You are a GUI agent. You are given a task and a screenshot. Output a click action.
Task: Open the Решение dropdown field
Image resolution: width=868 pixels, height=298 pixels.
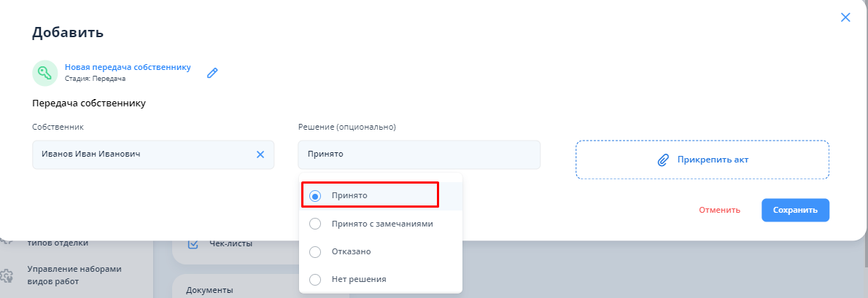click(419, 154)
